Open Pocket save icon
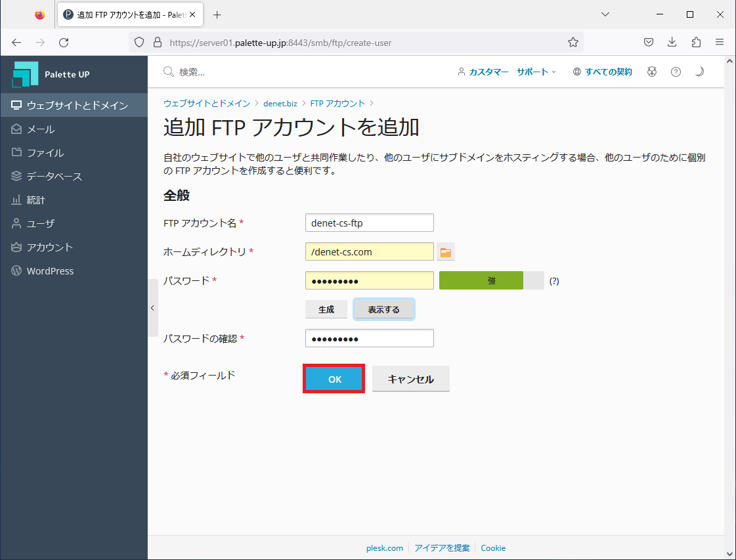Screen dimensions: 736x560 tap(648, 43)
